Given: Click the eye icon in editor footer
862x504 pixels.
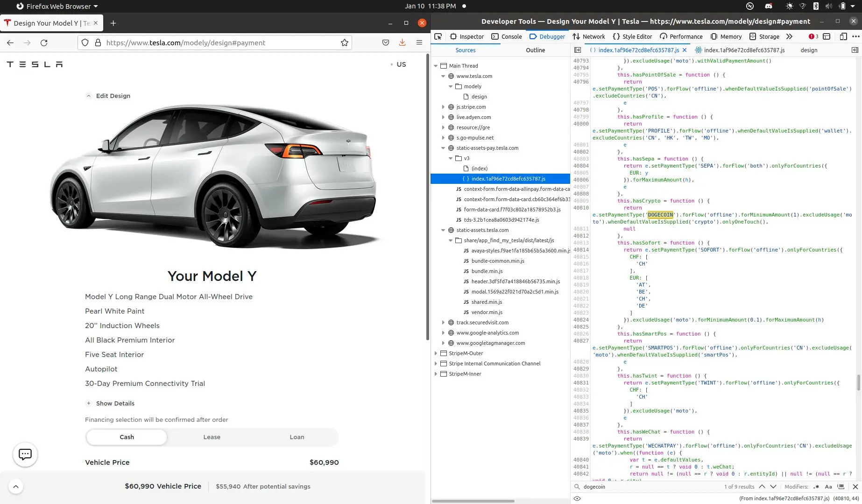Looking at the screenshot, I should tap(577, 498).
